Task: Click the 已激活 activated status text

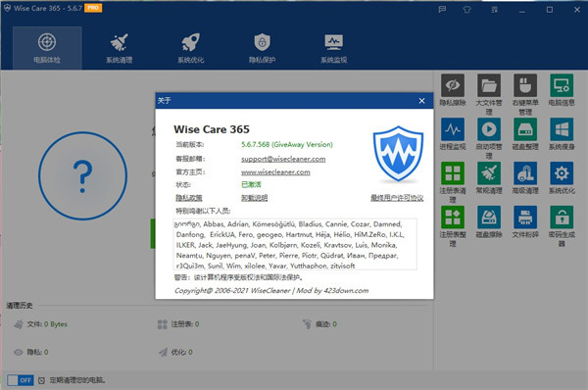Action: pyautogui.click(x=251, y=185)
